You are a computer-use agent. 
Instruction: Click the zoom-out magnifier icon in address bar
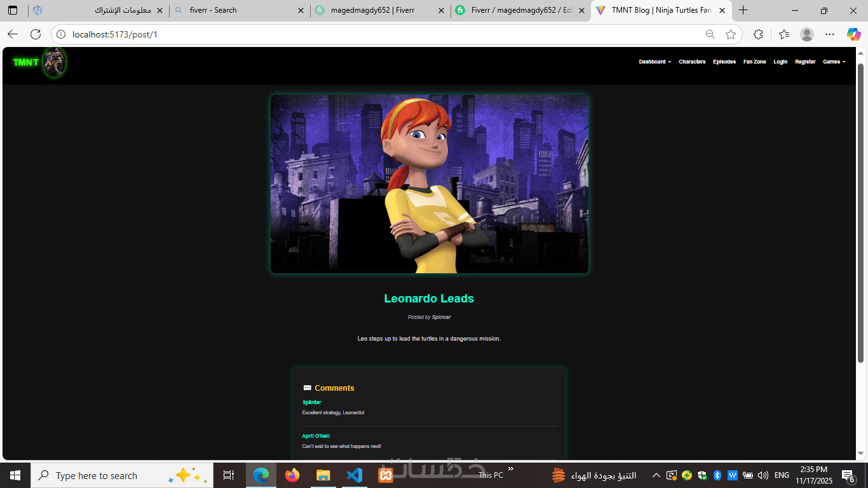710,34
